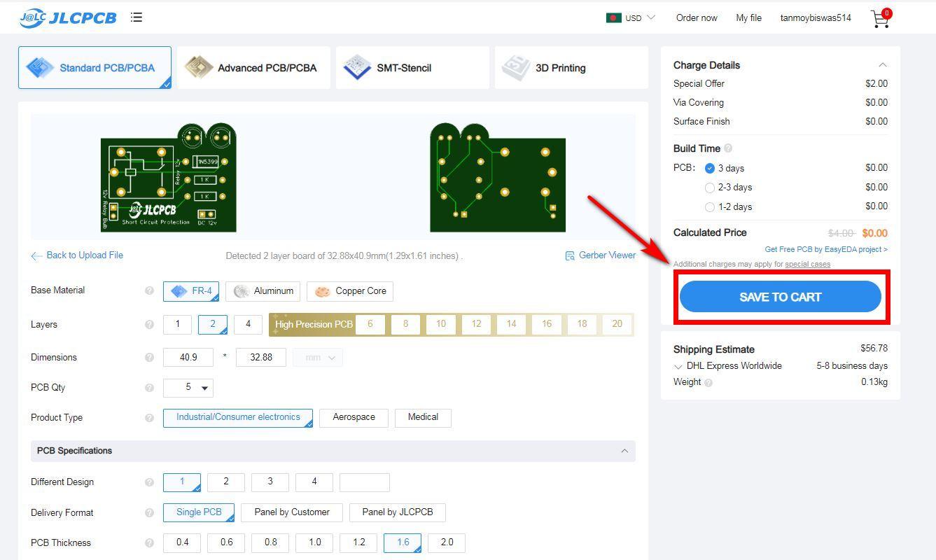Choose 1 layer option

click(177, 324)
